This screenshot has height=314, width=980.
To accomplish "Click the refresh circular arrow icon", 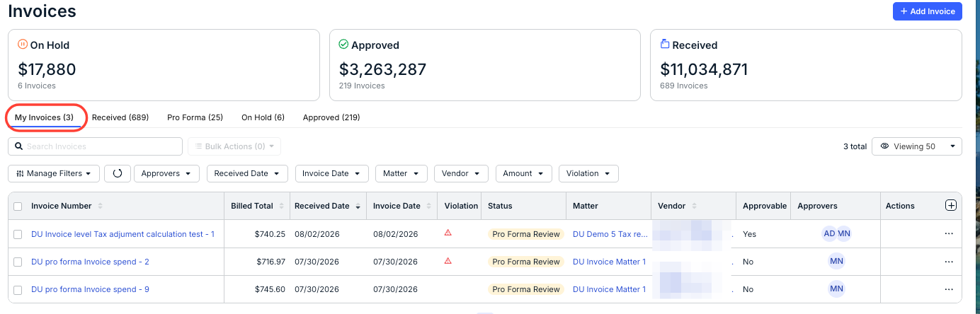I will 118,173.
